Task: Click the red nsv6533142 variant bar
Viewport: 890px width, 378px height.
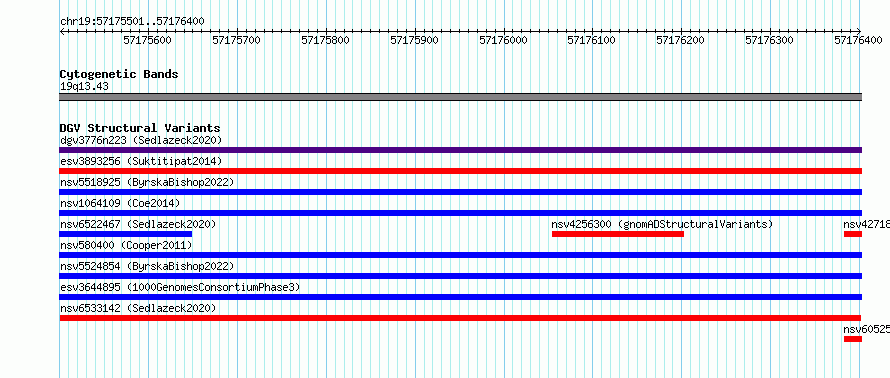Action: coord(461,318)
